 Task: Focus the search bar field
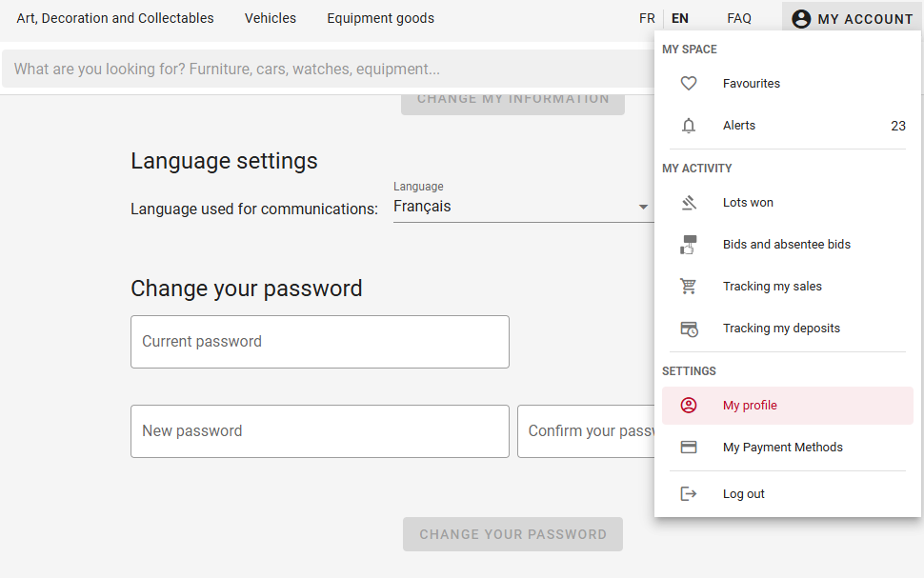pyautogui.click(x=329, y=69)
